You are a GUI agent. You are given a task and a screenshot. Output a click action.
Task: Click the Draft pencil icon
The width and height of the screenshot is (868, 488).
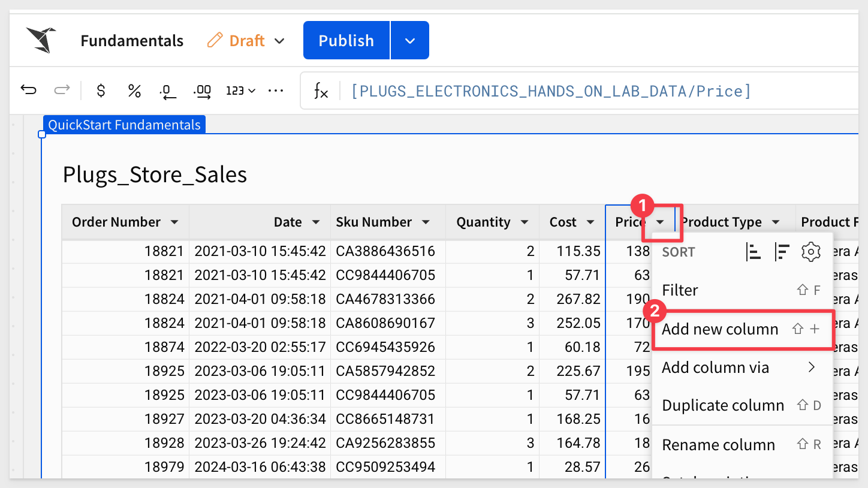coord(214,40)
